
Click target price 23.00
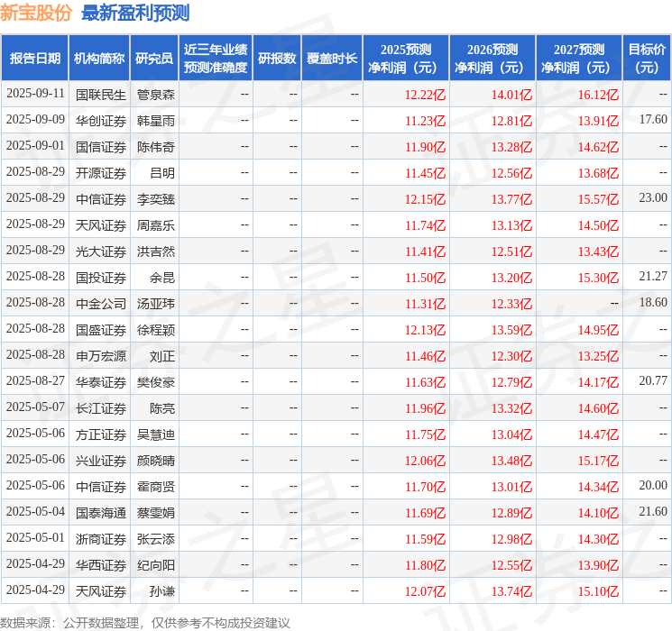coord(653,197)
